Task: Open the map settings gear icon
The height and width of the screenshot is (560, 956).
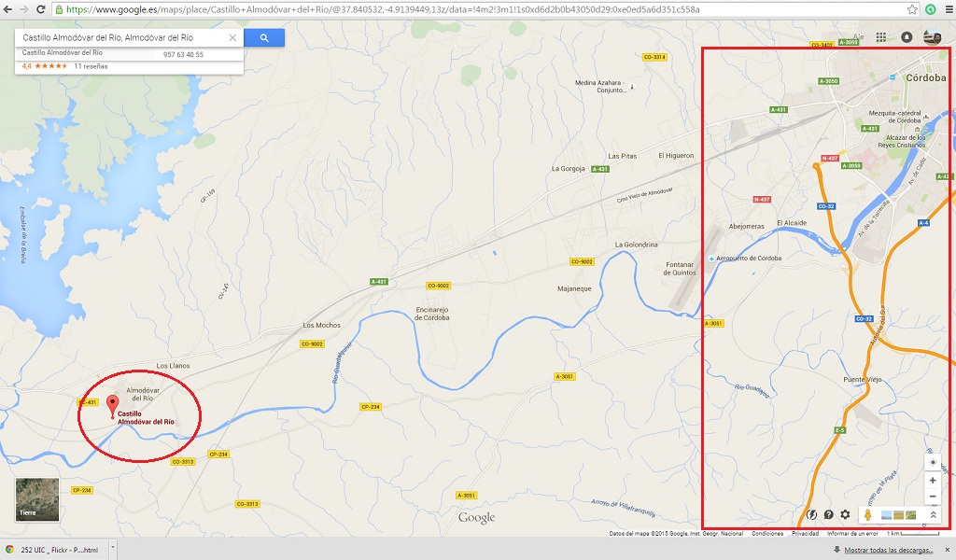Action: 845,514
